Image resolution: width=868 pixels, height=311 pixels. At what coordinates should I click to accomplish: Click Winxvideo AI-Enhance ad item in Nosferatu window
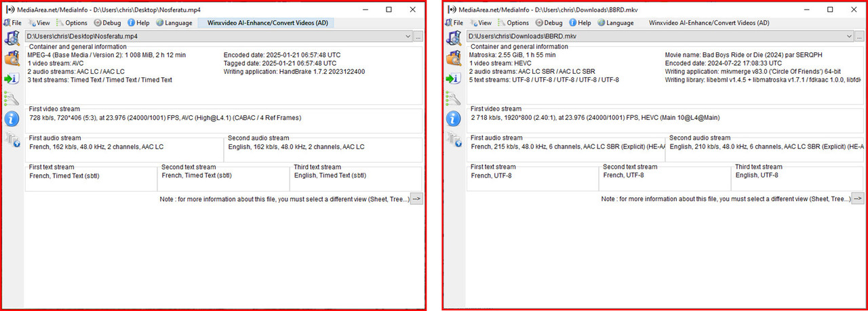point(268,22)
